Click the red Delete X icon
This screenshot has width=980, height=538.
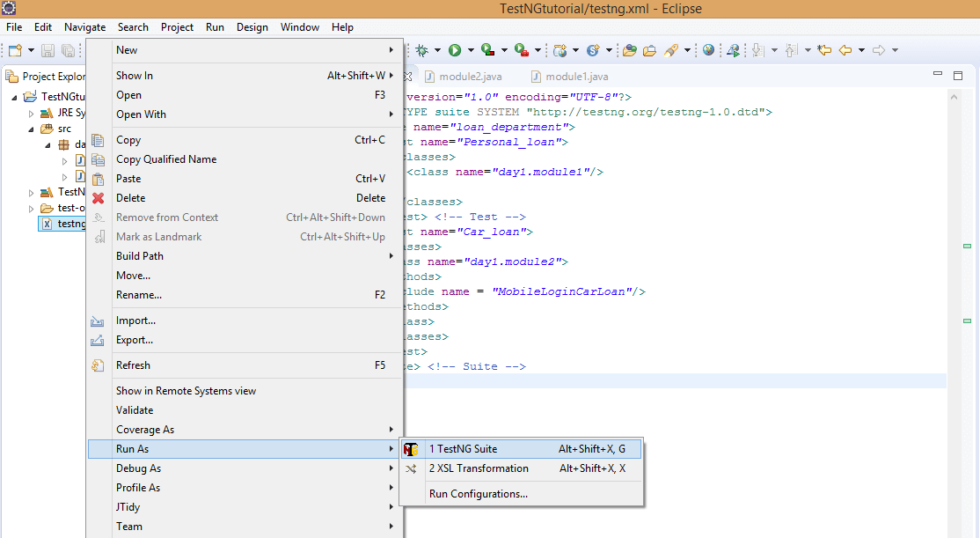[x=99, y=198]
